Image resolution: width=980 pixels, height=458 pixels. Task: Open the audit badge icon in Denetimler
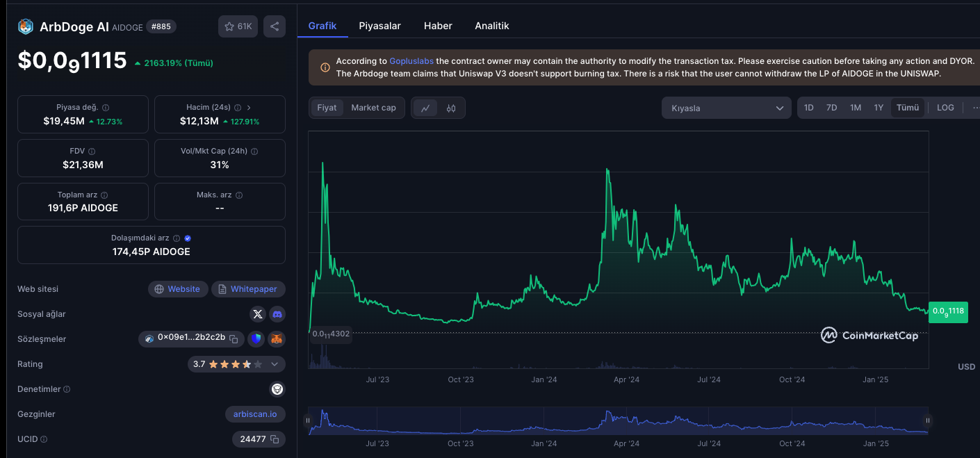(277, 389)
